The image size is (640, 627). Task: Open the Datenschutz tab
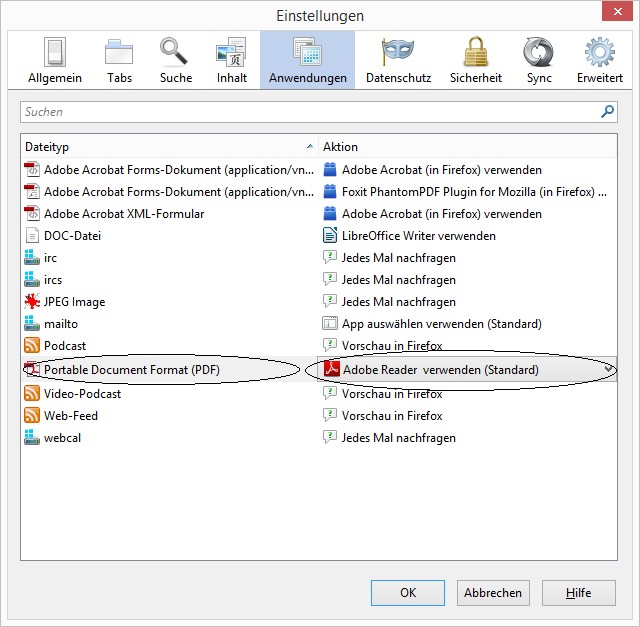point(398,60)
